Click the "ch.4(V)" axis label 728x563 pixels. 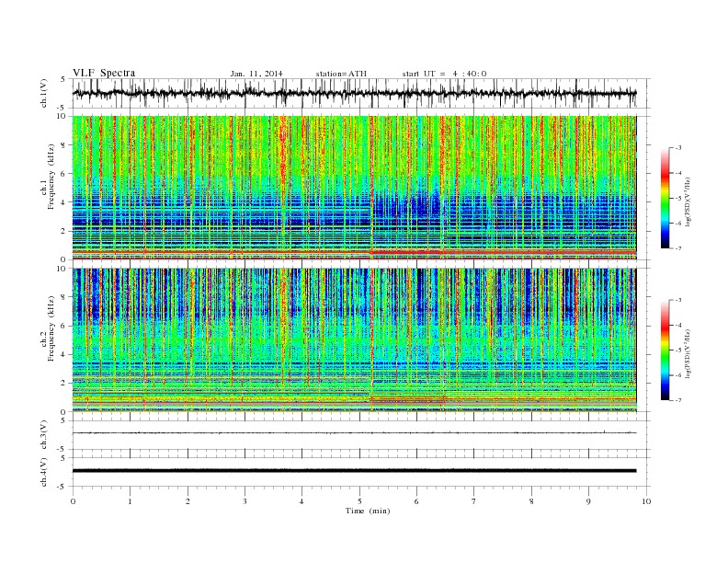coord(44,472)
